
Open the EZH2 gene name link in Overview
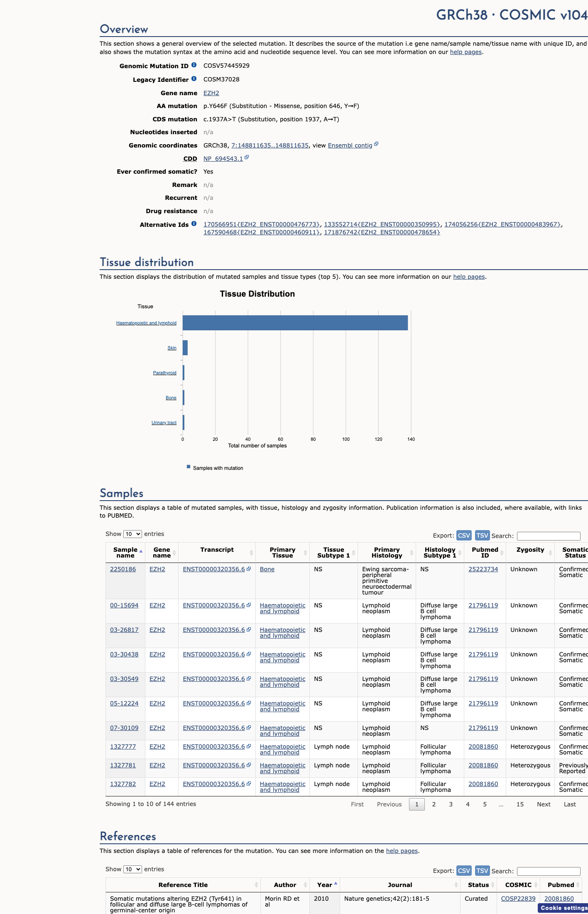click(x=211, y=93)
